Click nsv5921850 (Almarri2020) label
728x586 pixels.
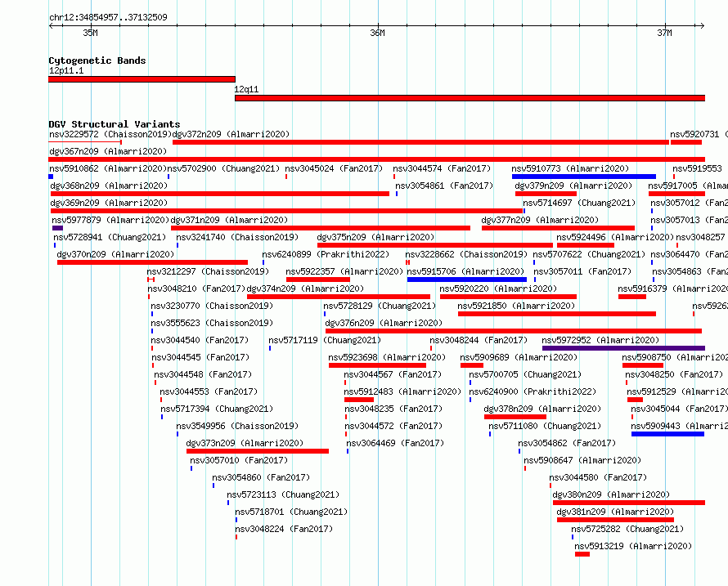click(x=516, y=306)
